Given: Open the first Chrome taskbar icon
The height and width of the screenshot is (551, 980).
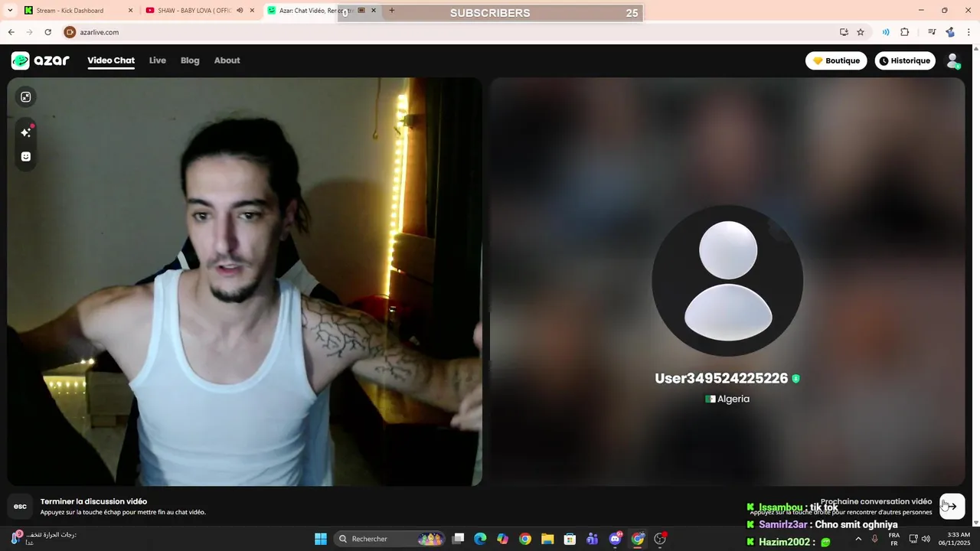Looking at the screenshot, I should 525,539.
